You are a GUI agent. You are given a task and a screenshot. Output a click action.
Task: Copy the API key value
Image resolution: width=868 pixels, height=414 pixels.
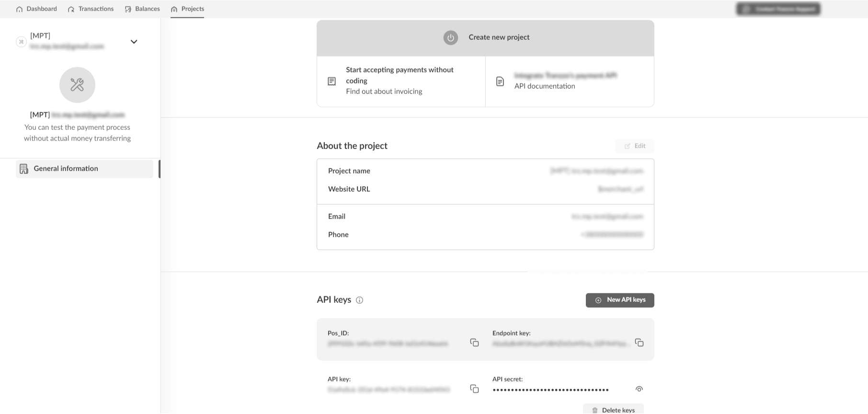(474, 389)
